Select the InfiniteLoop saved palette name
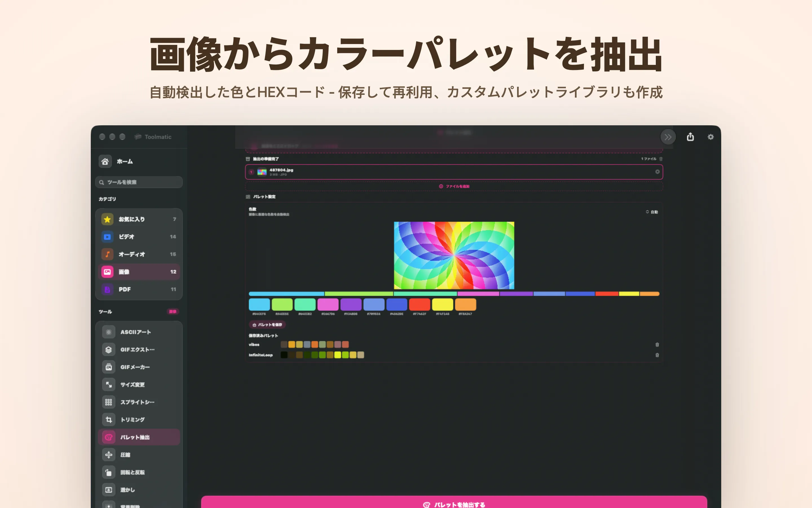This screenshot has width=812, height=508. (x=261, y=355)
